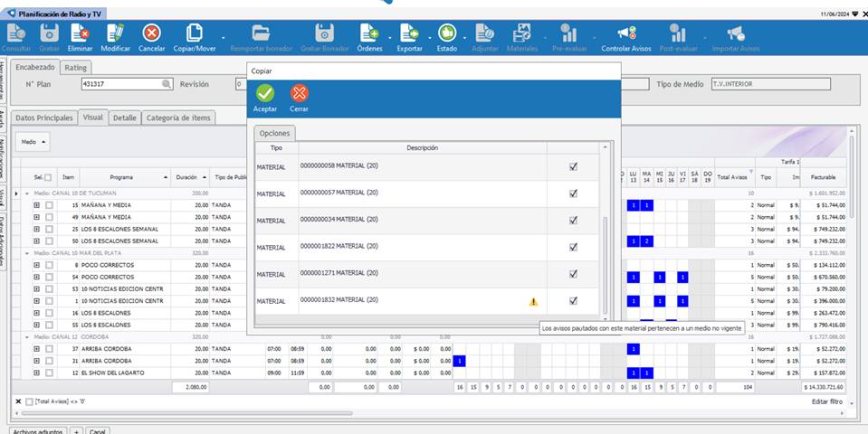Click the Reimportar borrador folder icon
Viewport: 868px width, 434px height.
[x=261, y=33]
